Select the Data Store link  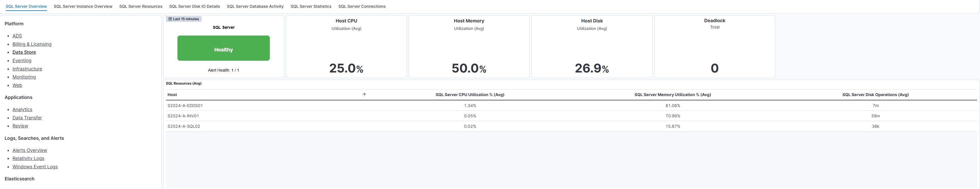(24, 52)
